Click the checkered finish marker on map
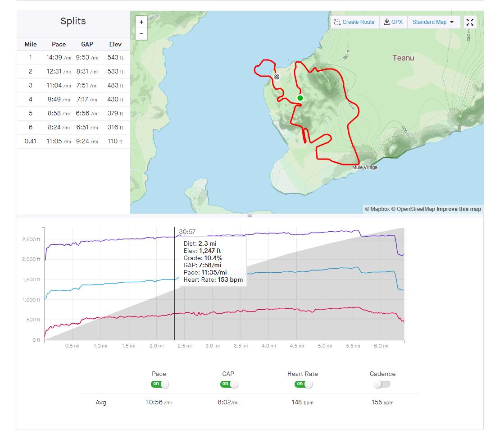The image size is (504, 435). [277, 77]
